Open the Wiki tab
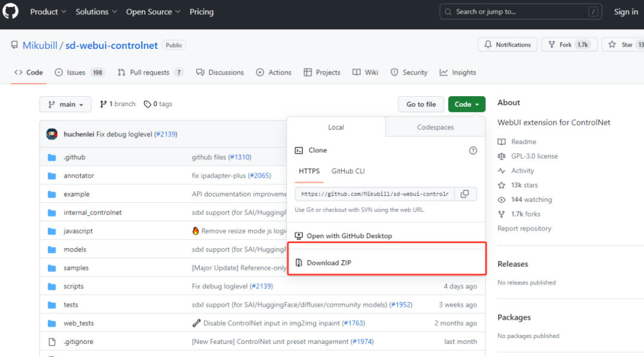The width and height of the screenshot is (644, 357). (366, 72)
